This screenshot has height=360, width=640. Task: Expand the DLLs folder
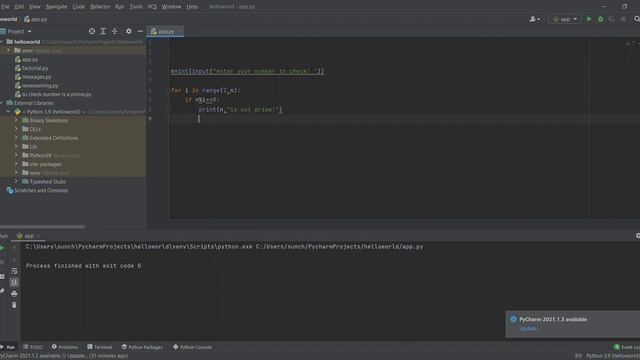click(x=16, y=129)
